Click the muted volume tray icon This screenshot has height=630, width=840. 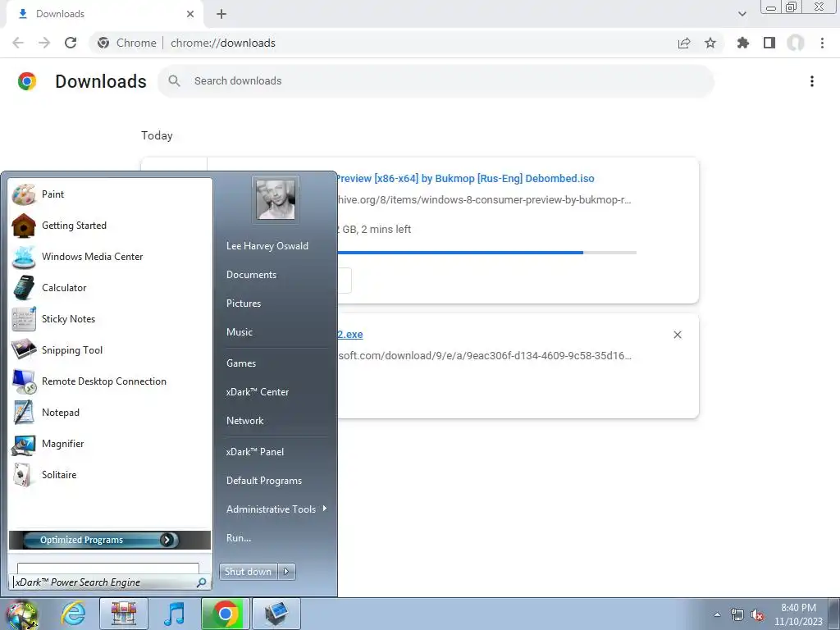pos(757,615)
